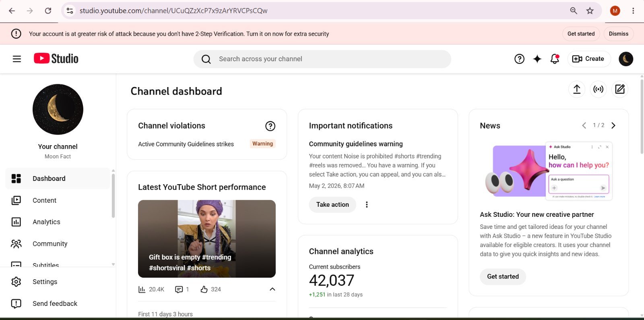Click the 20.4K views analytics icon
This screenshot has width=644, height=320.
[x=142, y=289]
